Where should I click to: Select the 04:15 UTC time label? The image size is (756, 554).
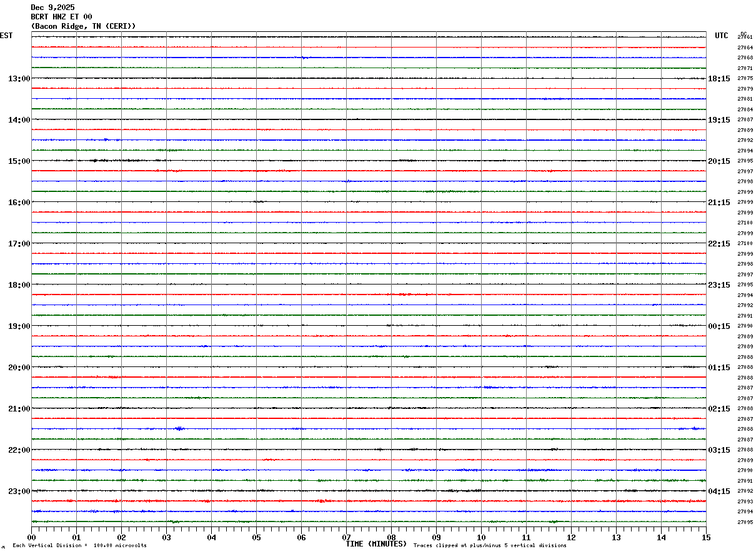719,491
